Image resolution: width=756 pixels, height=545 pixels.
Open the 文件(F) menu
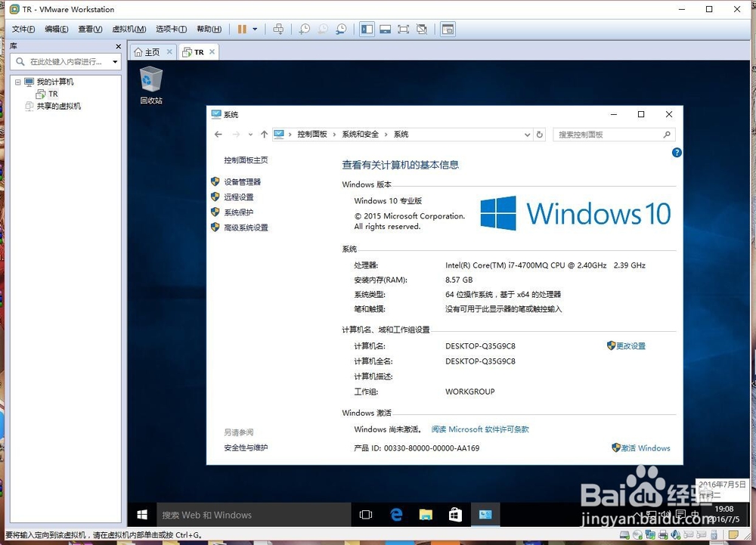tap(23, 29)
